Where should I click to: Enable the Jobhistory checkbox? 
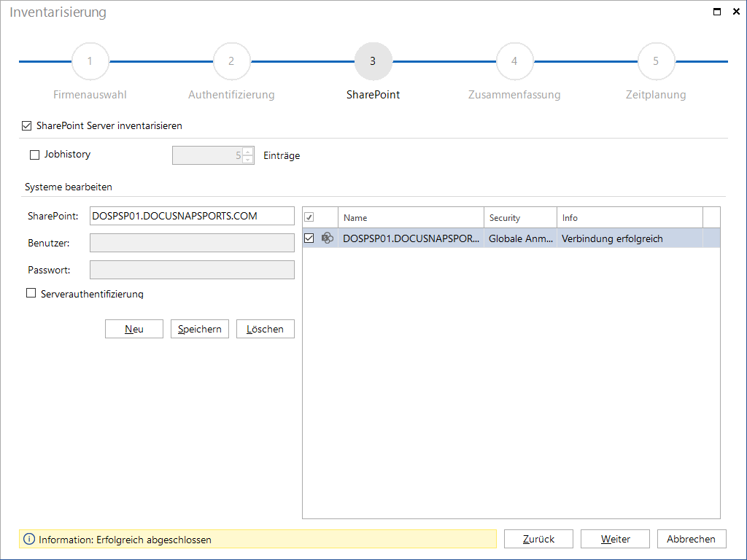(x=34, y=155)
